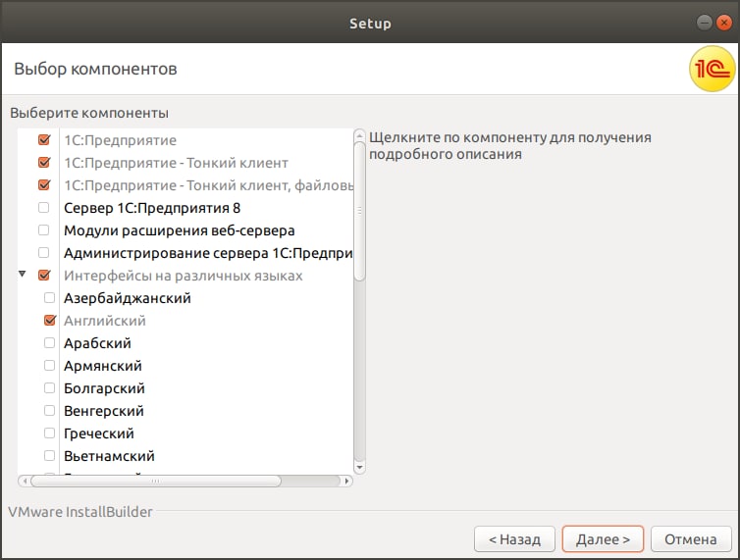This screenshot has height=560, width=740.
Task: Minimize the Setup window
Action: [x=704, y=23]
